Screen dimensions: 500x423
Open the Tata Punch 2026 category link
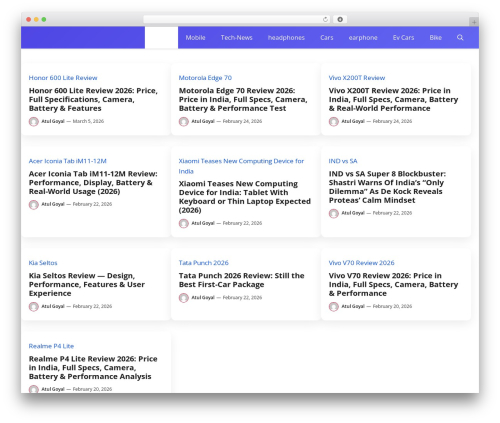204,263
